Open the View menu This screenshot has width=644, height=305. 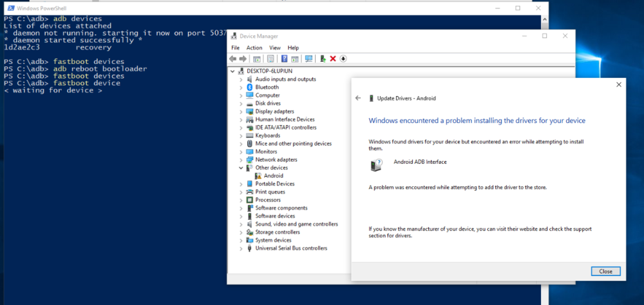[x=275, y=48]
